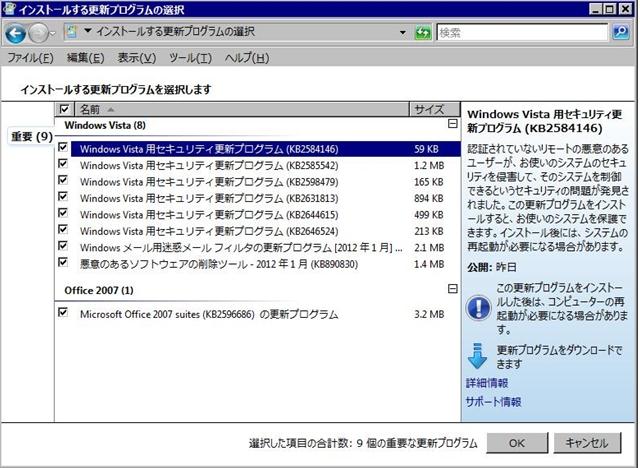The width and height of the screenshot is (640, 468).
Task: Uncheck the KB2585542 update checkbox
Action: 63,164
